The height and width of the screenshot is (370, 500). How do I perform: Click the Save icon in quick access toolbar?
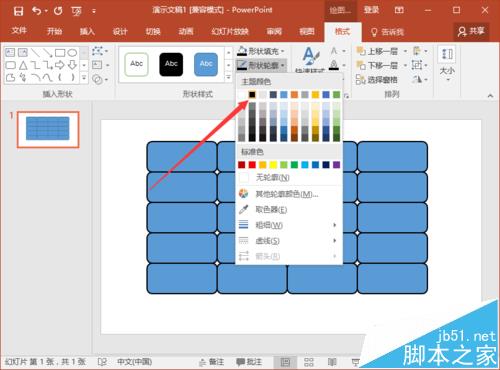point(18,11)
